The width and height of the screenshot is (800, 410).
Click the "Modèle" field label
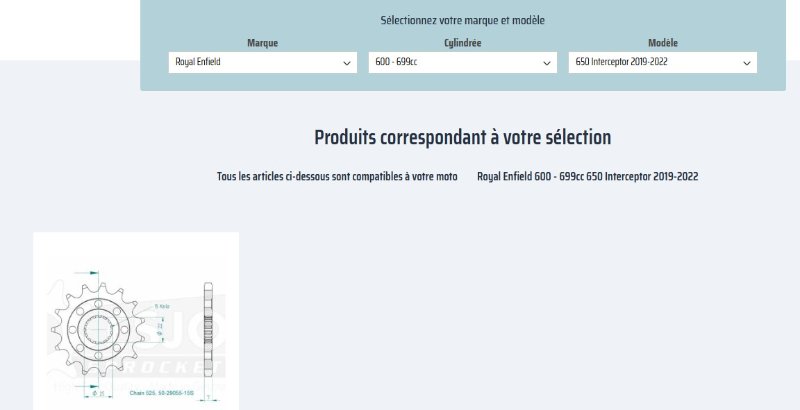click(x=662, y=43)
